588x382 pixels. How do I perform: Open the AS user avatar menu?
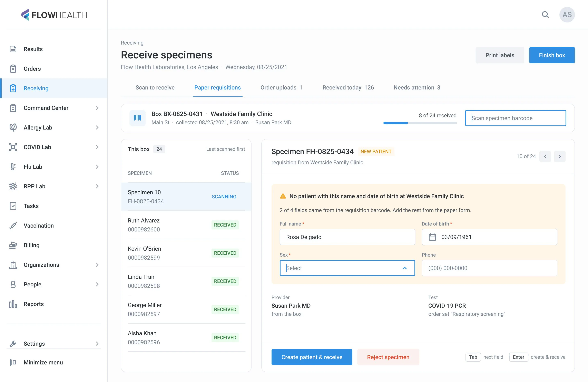(567, 15)
